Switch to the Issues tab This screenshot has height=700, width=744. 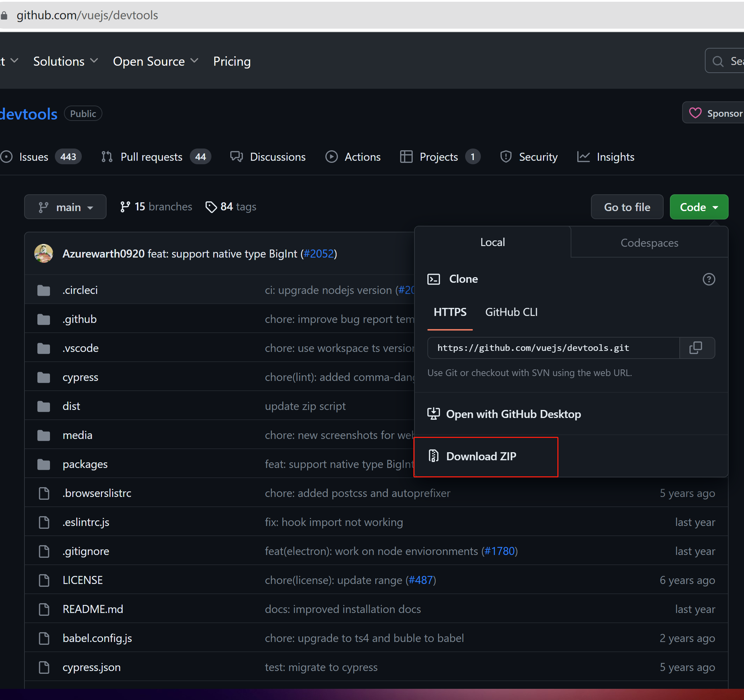point(41,157)
